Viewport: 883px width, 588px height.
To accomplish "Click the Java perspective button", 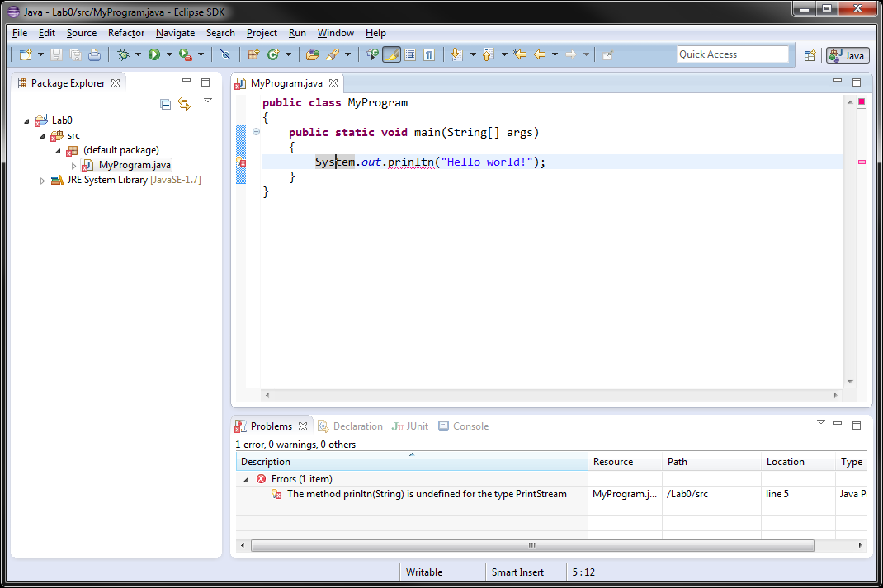I will point(847,54).
